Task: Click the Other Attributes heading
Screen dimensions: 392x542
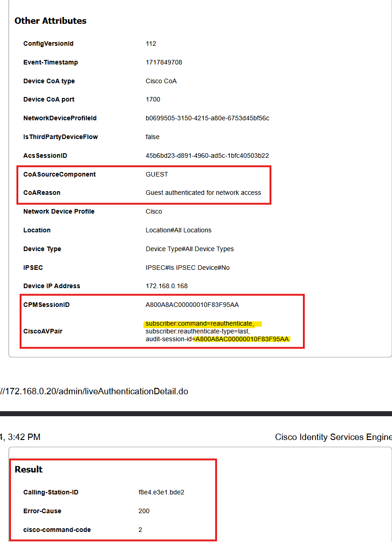Action: (50, 21)
